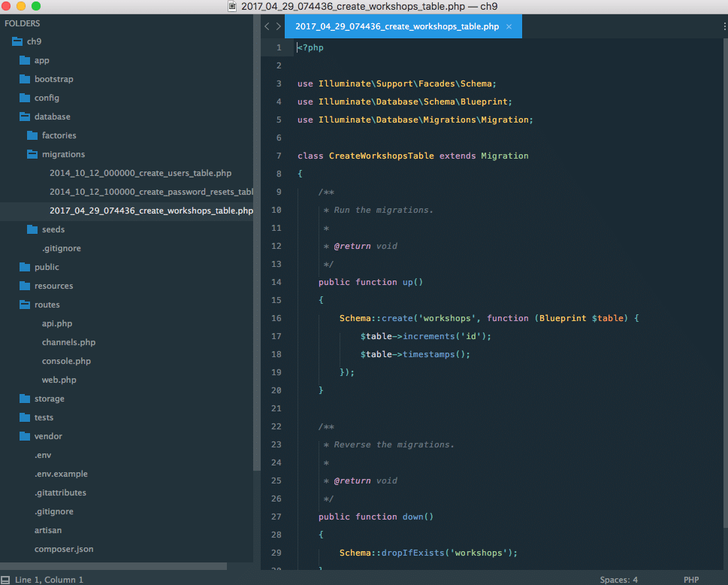The image size is (728, 585).
Task: Click the $table->timestamps() line
Action: click(x=415, y=354)
